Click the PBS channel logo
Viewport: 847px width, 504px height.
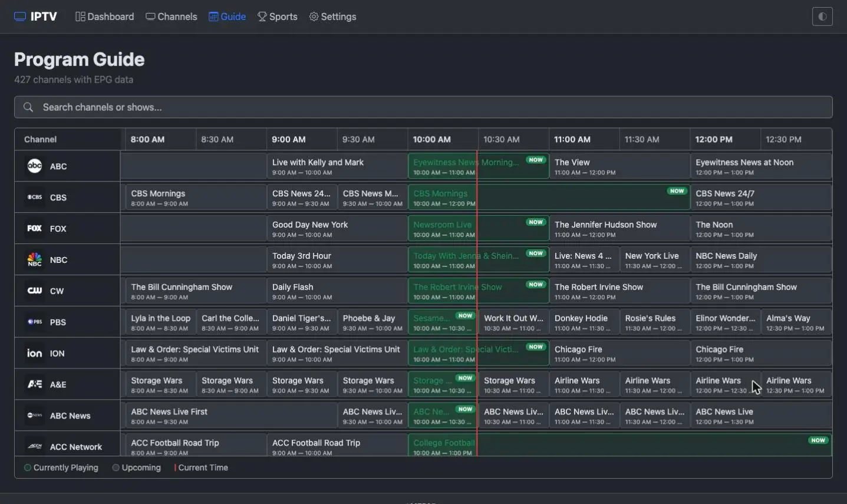click(x=35, y=322)
